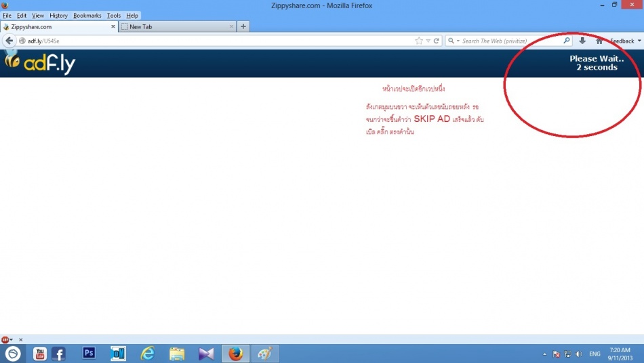Open the Downloads arrow icon in toolbar
The width and height of the screenshot is (644, 363).
(582, 41)
